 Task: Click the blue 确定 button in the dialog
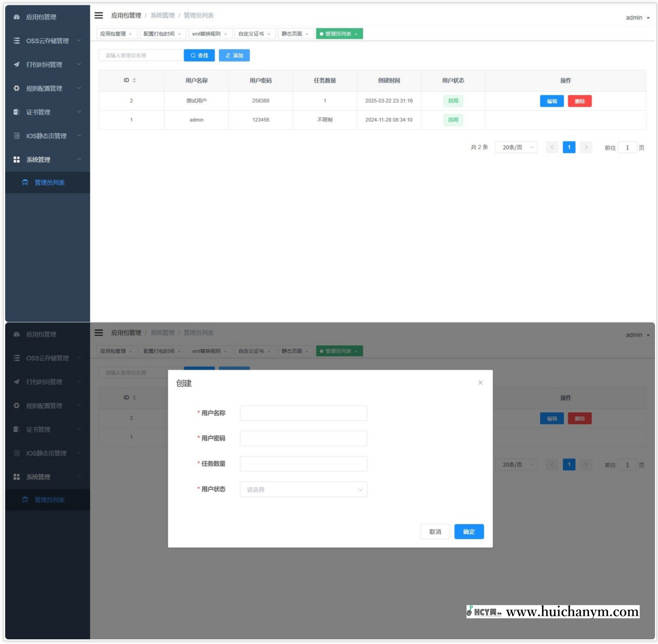tap(469, 531)
